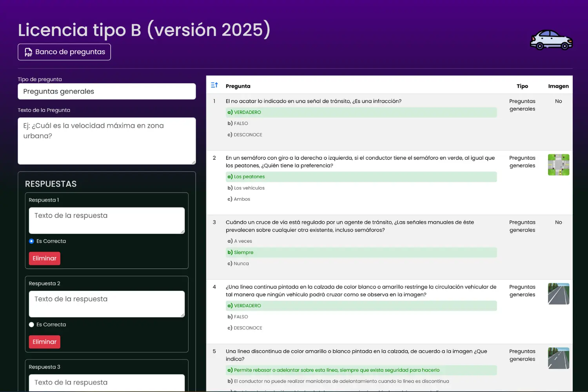The height and width of the screenshot is (392, 588).
Task: Select the 'Siempre' answer in question 3
Action: [243, 252]
